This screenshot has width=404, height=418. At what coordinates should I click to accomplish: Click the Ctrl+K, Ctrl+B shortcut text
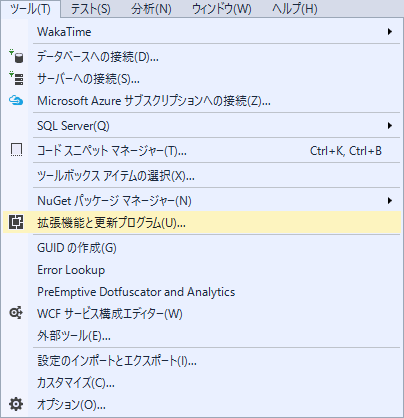[x=346, y=151]
